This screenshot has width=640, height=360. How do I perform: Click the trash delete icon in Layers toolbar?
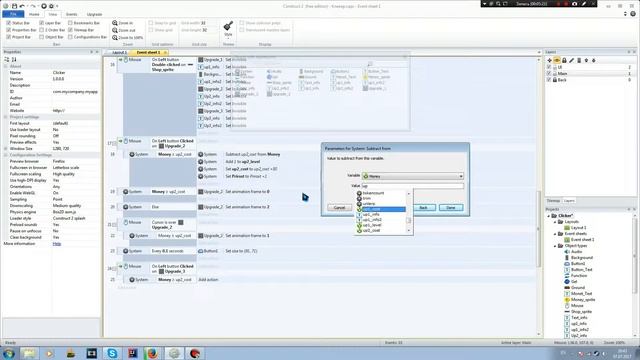coord(579,60)
